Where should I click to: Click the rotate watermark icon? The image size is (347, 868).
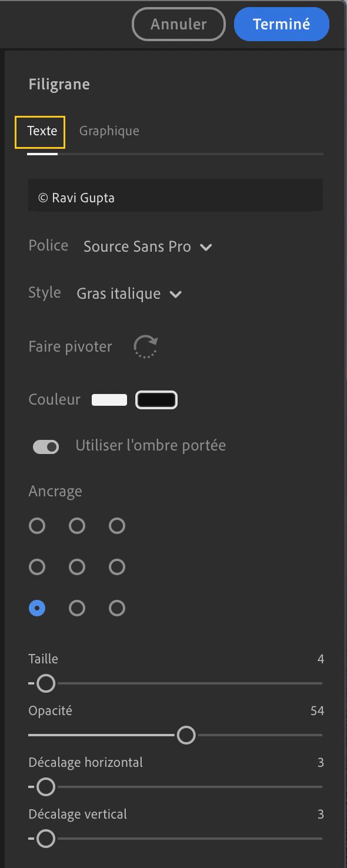point(145,346)
